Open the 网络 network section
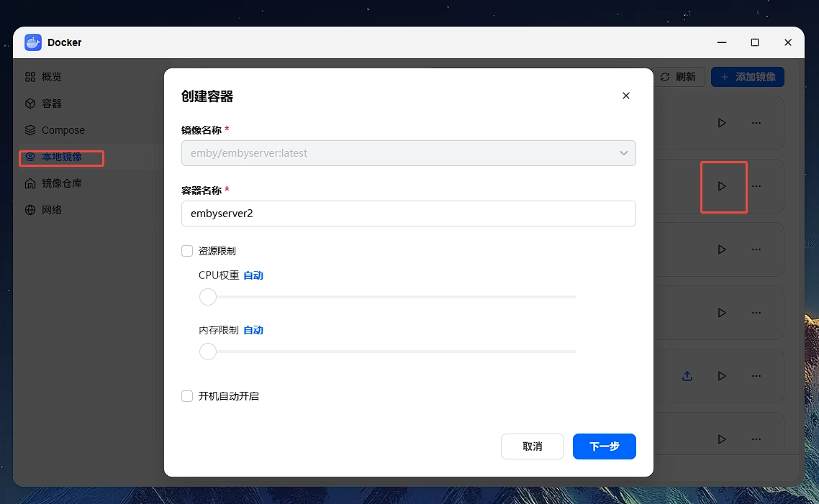The image size is (819, 504). [43, 210]
